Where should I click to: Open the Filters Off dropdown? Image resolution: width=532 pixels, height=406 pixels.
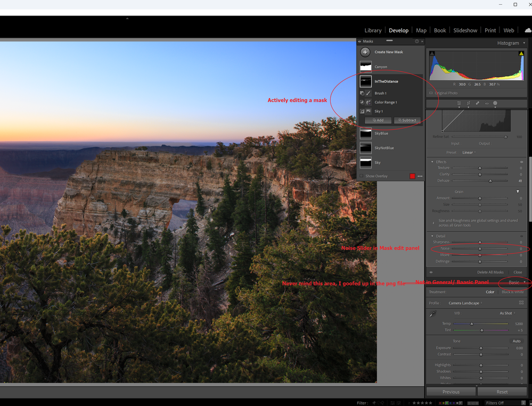coord(505,403)
